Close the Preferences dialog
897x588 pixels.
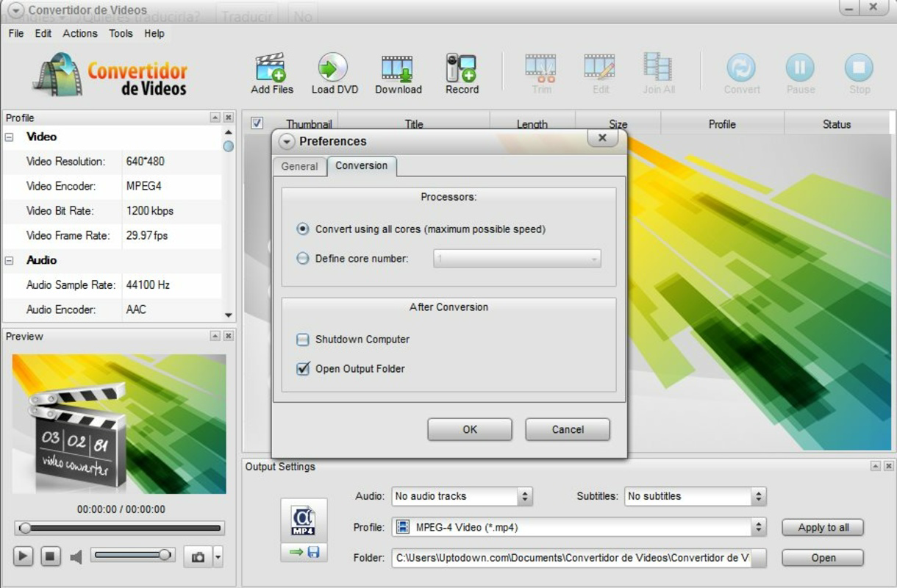click(x=602, y=138)
